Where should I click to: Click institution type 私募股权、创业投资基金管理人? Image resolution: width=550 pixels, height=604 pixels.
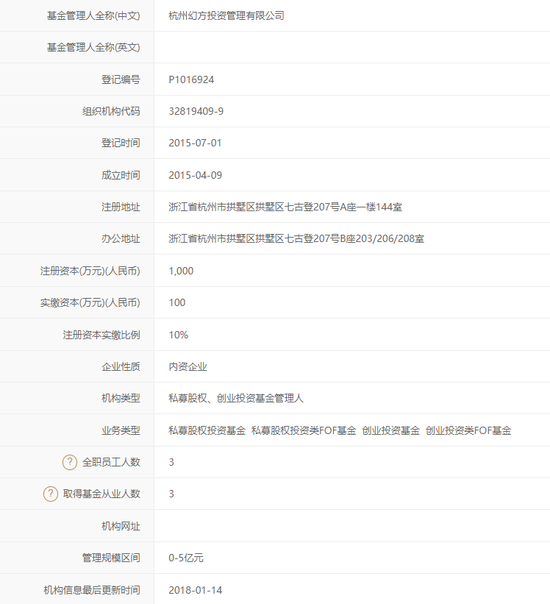point(236,398)
